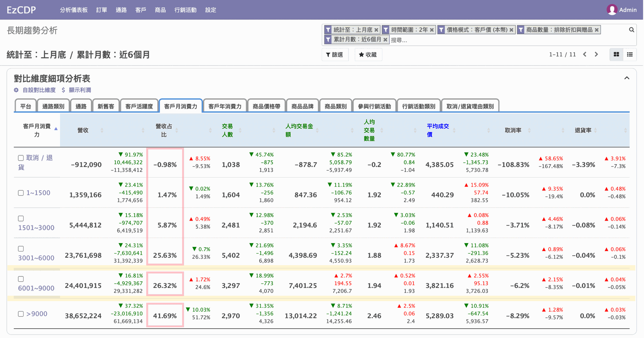
Task: Remove the 價格模式 filter tag
Action: (511, 30)
